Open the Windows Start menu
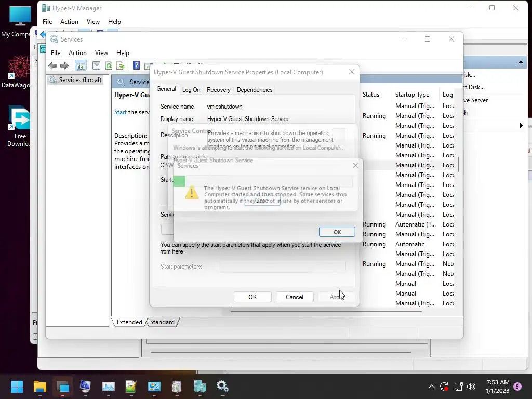This screenshot has height=399, width=532. [17, 387]
